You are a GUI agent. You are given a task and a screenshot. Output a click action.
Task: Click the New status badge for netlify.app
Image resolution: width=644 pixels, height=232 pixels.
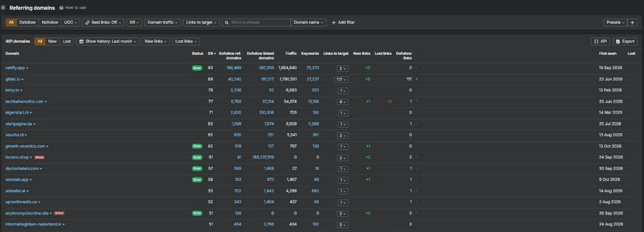(x=197, y=68)
